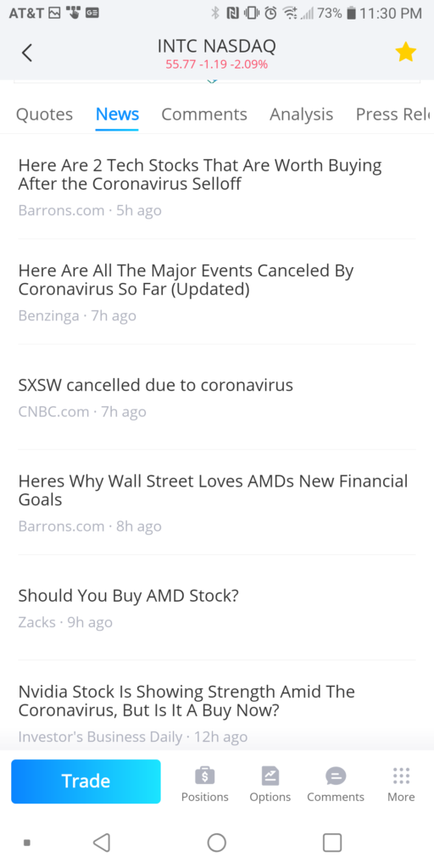The image size is (434, 868).
Task: Tap the Android home circle button
Action: click(x=216, y=842)
